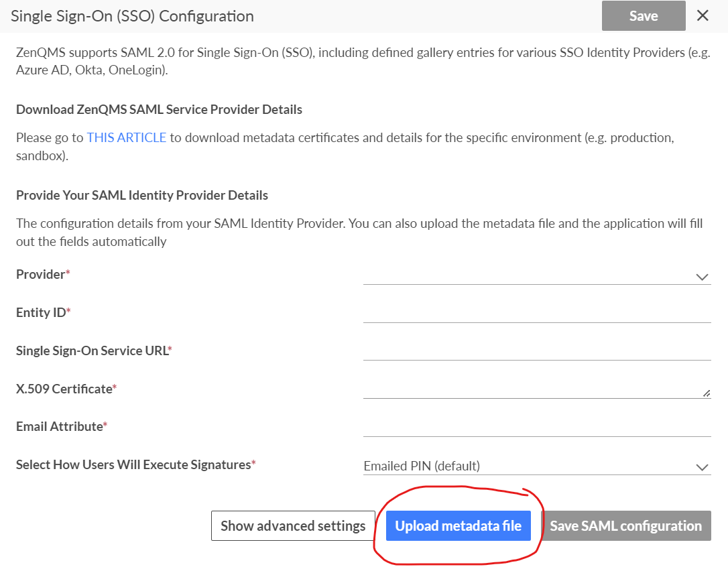Close the SSO Configuration dialog
This screenshot has height=575, width=728.
pyautogui.click(x=703, y=16)
